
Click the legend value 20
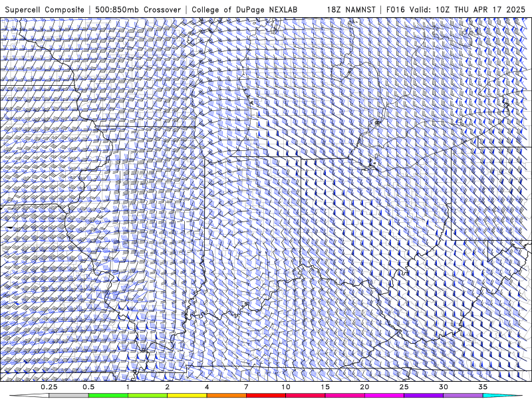364,387
